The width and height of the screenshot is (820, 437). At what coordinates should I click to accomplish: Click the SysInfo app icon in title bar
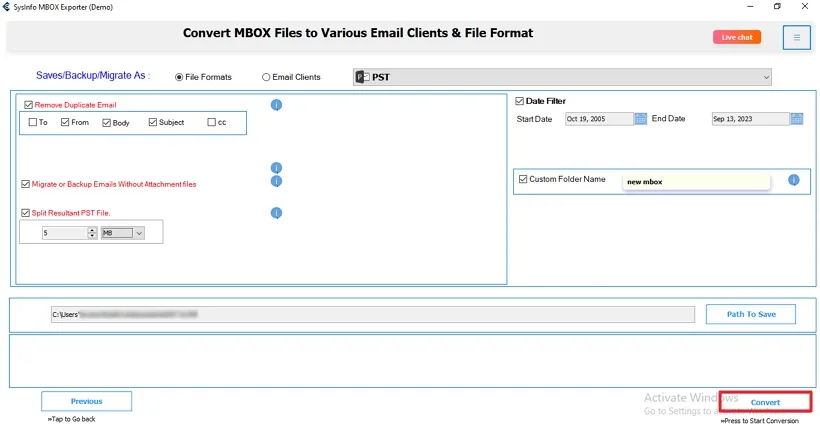click(x=8, y=7)
